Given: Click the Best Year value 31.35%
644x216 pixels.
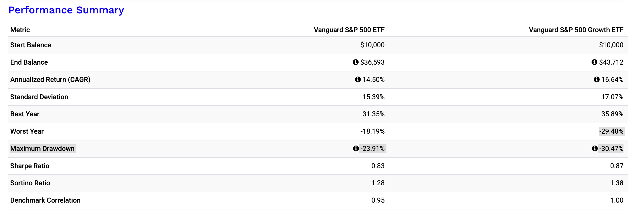Looking at the screenshot, I should (x=373, y=114).
